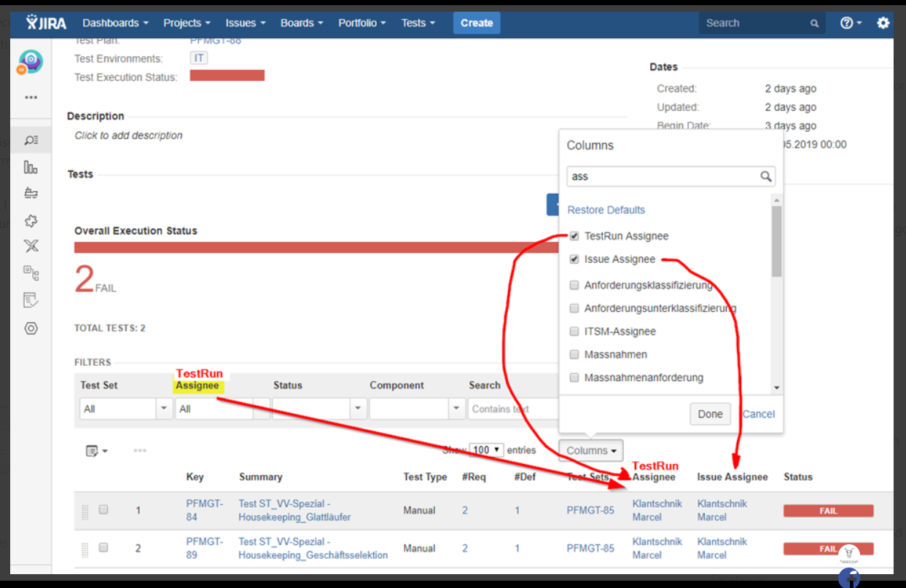Viewport: 906px width, 588px height.
Task: Check the row checkbox for PFMGT-84
Action: click(x=103, y=510)
